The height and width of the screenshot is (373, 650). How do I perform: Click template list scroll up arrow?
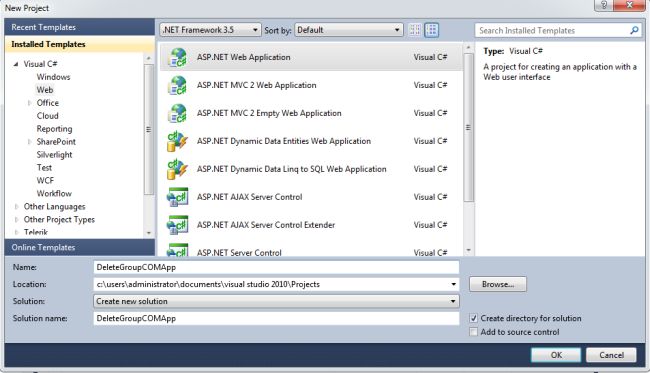click(468, 48)
